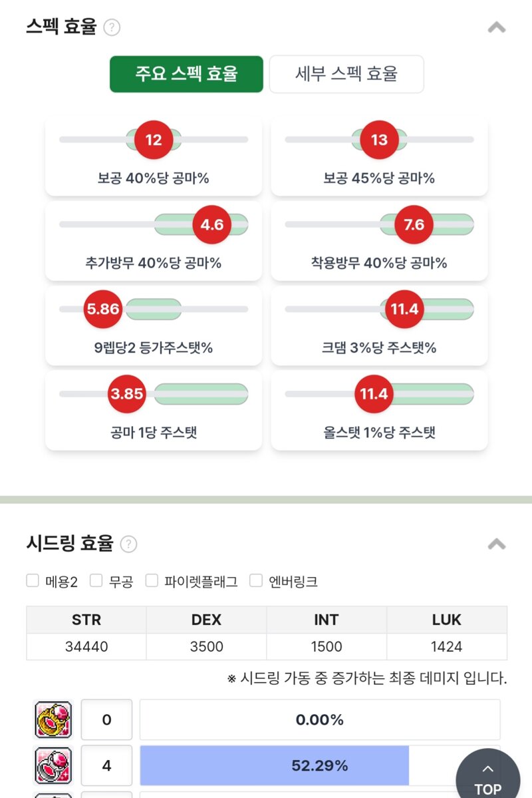Click the 52.29% damage bar

tap(320, 765)
